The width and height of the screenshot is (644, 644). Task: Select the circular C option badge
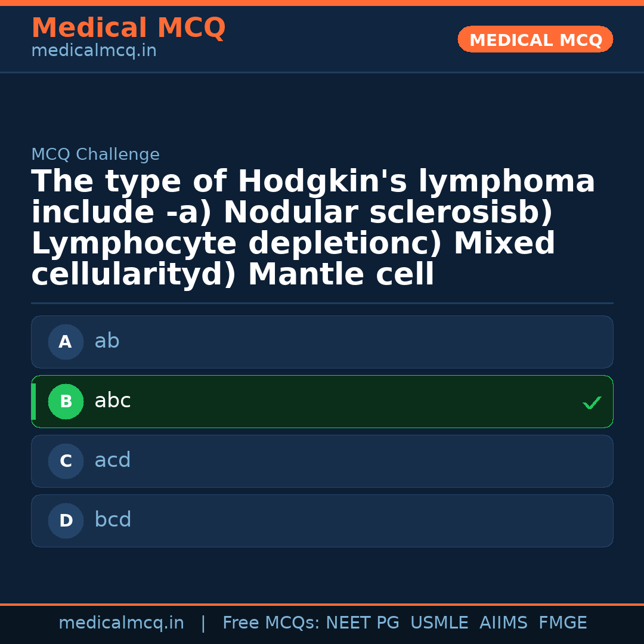(66, 462)
